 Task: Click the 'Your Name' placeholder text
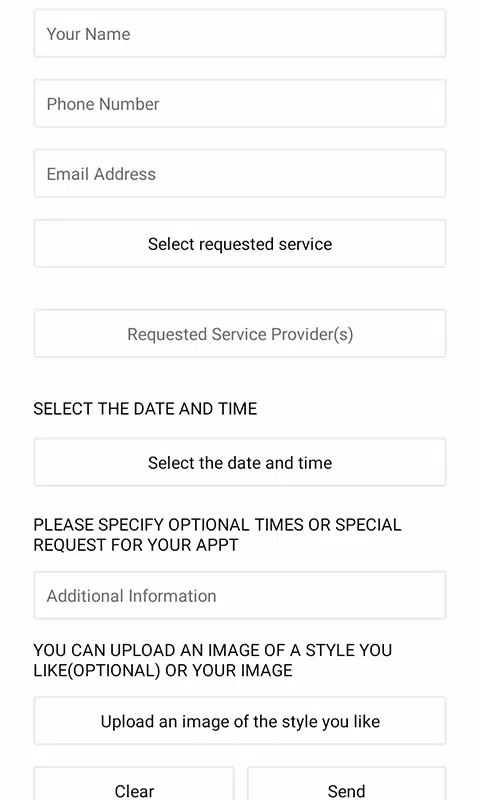[x=88, y=34]
